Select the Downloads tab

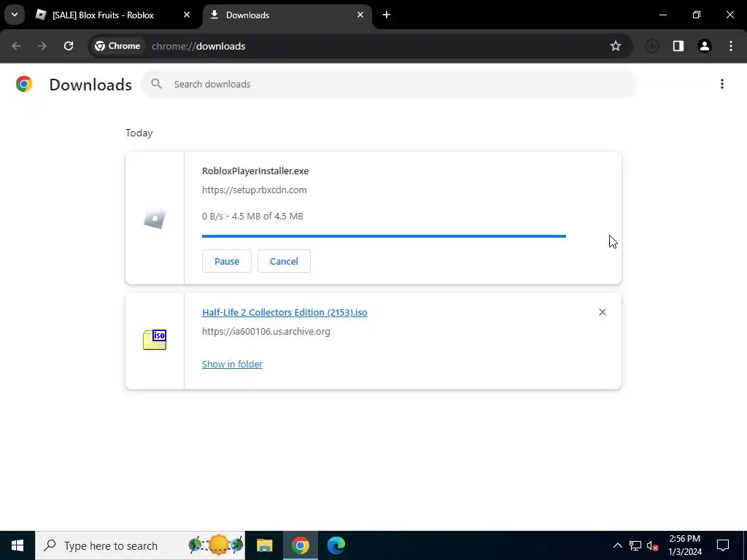(x=287, y=15)
